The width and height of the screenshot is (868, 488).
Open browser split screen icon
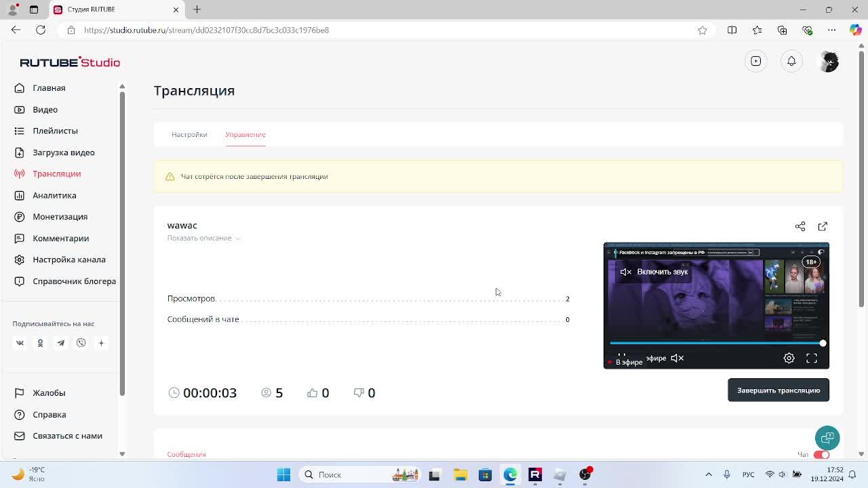pyautogui.click(x=732, y=30)
